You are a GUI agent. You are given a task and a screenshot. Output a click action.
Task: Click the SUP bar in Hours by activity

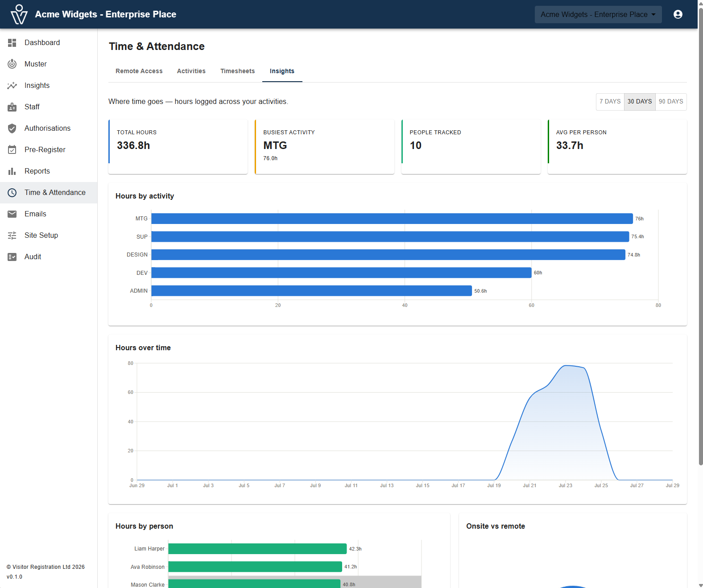pyautogui.click(x=390, y=236)
